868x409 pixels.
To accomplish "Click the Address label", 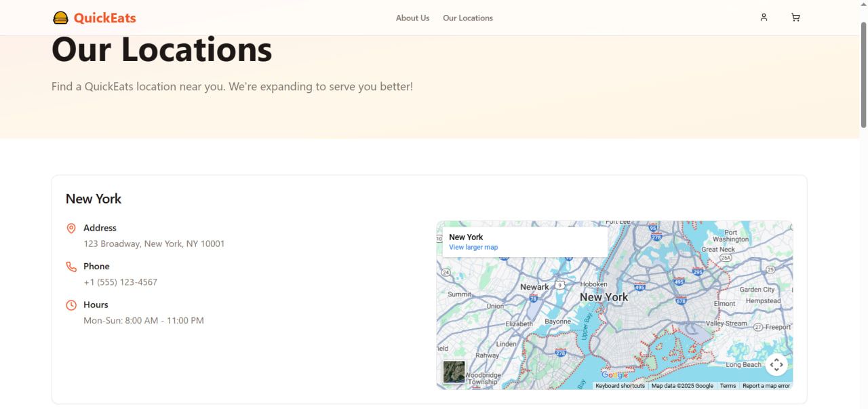I will tap(100, 228).
